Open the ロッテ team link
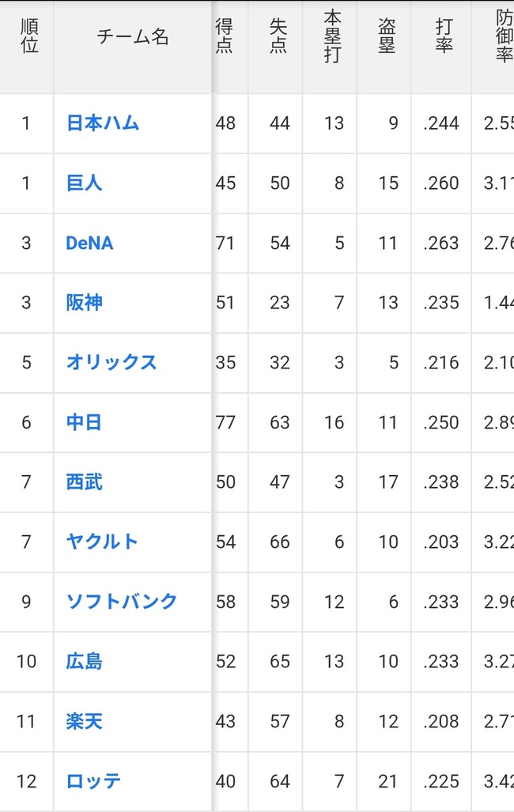This screenshot has width=514, height=812. pyautogui.click(x=94, y=781)
